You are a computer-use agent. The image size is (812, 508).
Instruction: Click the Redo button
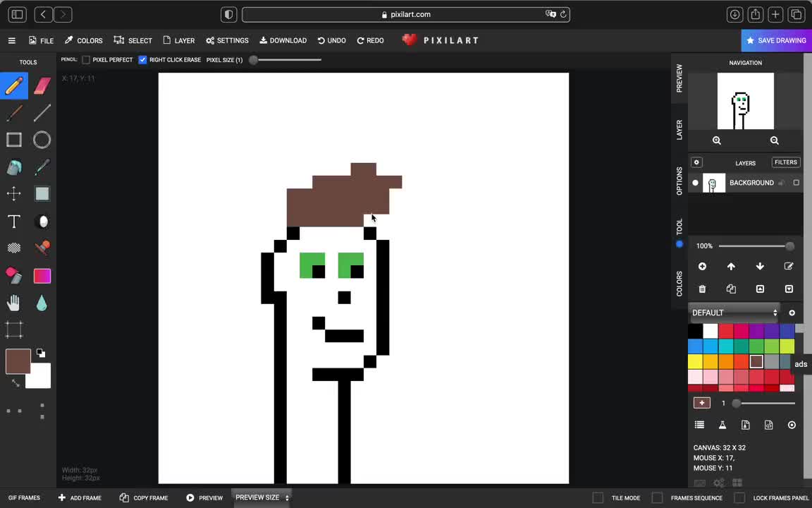pyautogui.click(x=370, y=40)
